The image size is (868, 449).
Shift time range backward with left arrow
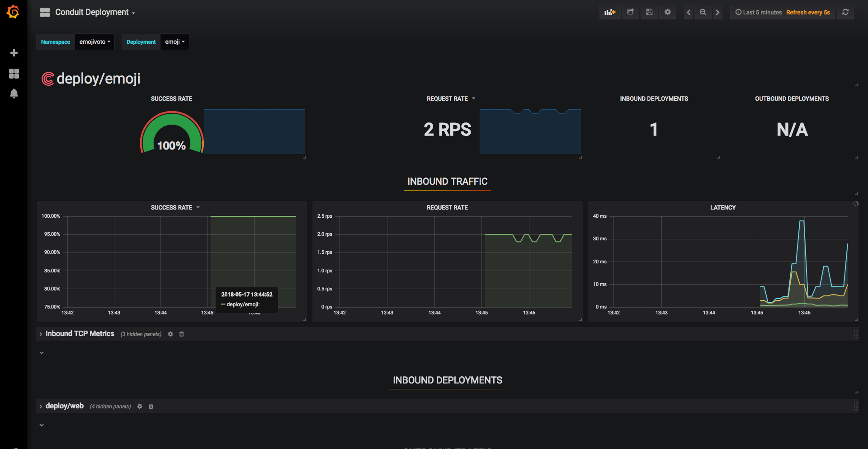click(689, 12)
